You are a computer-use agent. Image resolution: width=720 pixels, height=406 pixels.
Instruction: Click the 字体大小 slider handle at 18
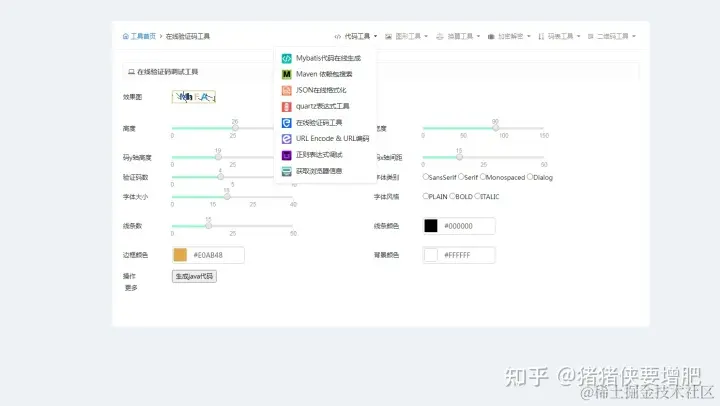[x=227, y=197]
